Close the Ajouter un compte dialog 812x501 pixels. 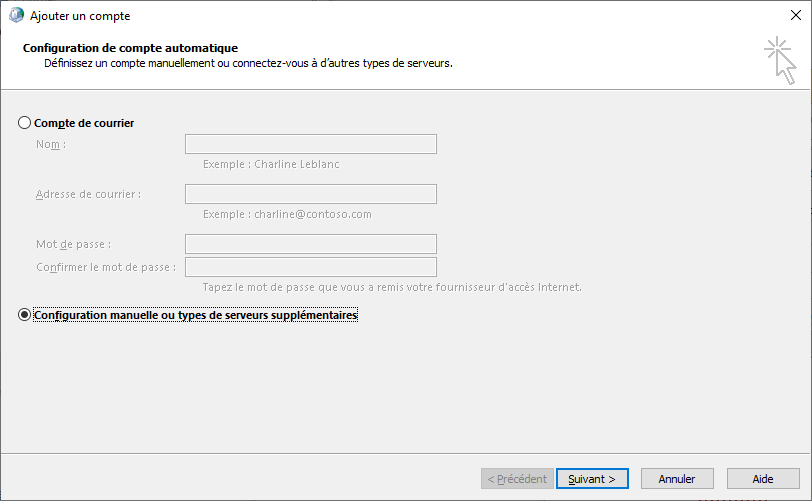[796, 15]
